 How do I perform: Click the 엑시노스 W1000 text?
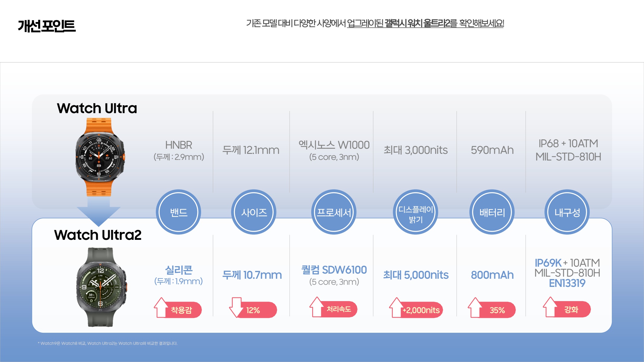click(x=334, y=145)
